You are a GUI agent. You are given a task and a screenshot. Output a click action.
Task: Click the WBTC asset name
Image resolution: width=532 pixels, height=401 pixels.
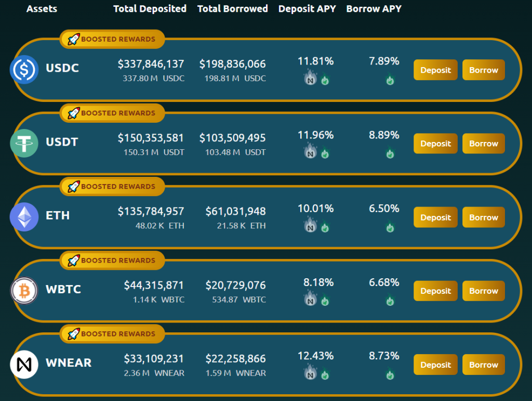[63, 289]
